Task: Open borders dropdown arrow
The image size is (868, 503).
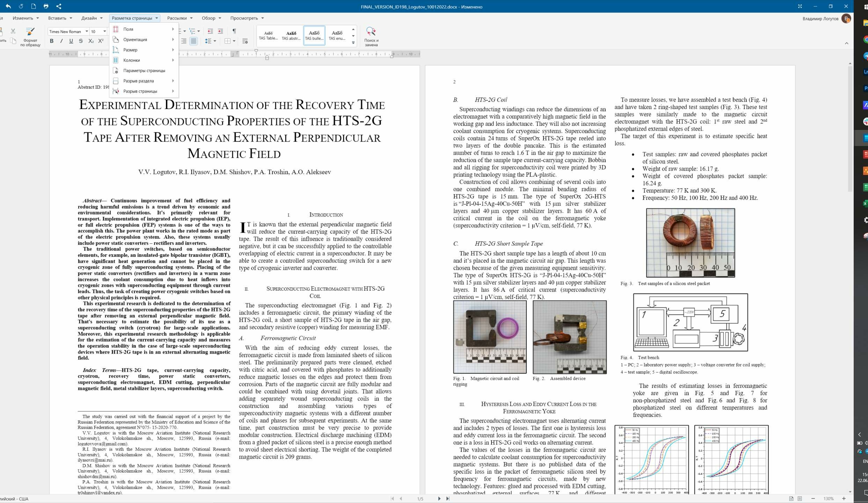Action: click(x=234, y=41)
